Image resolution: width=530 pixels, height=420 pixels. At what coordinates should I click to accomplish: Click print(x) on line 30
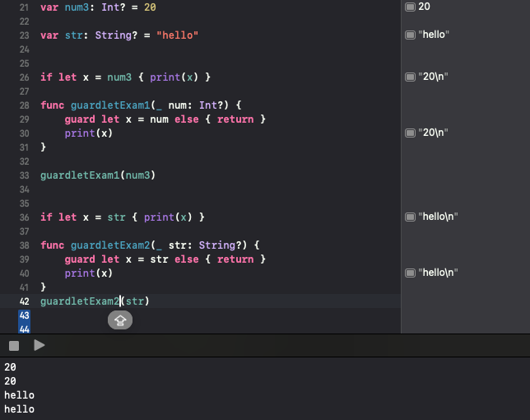coord(89,133)
